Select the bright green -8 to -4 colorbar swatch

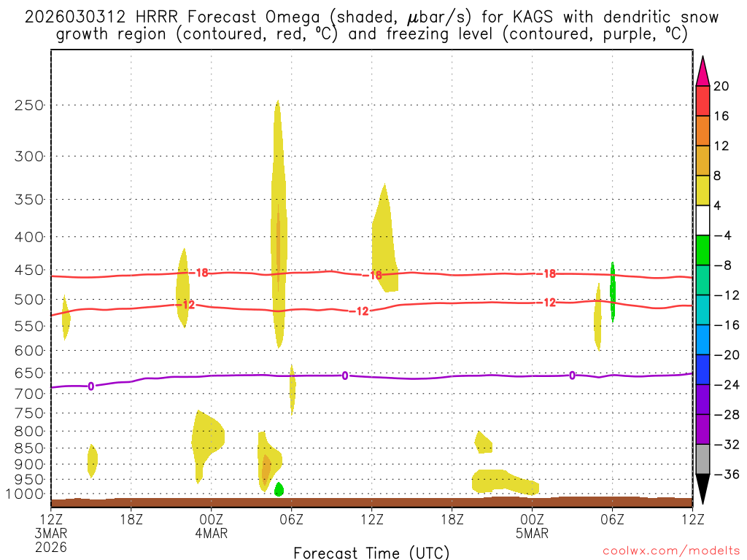(703, 250)
